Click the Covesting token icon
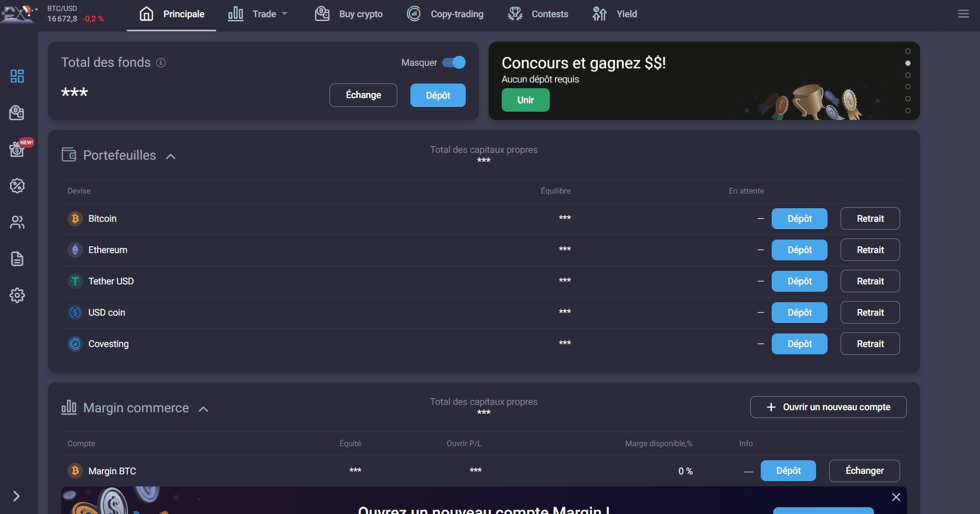This screenshot has height=514, width=980. [x=75, y=344]
